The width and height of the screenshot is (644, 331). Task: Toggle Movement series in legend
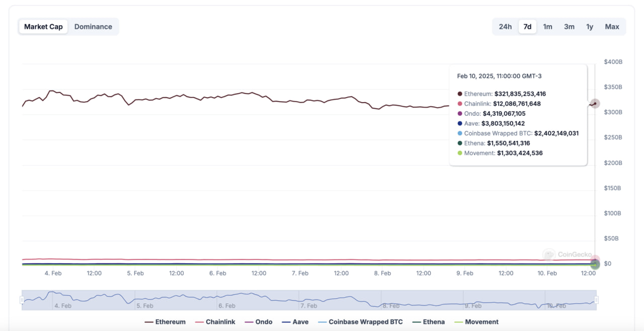point(476,322)
